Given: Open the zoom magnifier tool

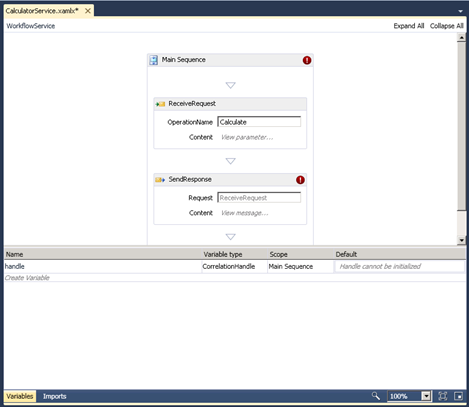Looking at the screenshot, I should [x=376, y=396].
